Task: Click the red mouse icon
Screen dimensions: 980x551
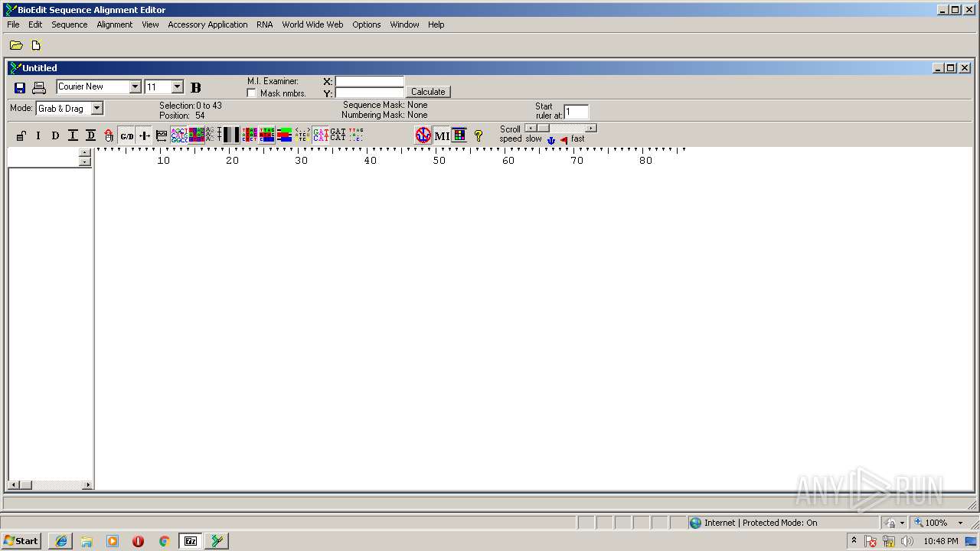Action: (109, 135)
